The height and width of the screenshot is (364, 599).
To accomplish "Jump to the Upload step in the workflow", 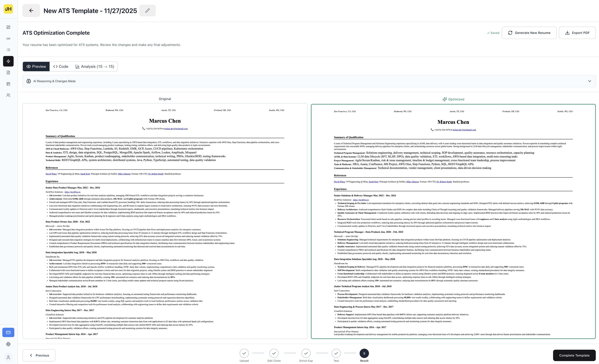I will 244,353.
